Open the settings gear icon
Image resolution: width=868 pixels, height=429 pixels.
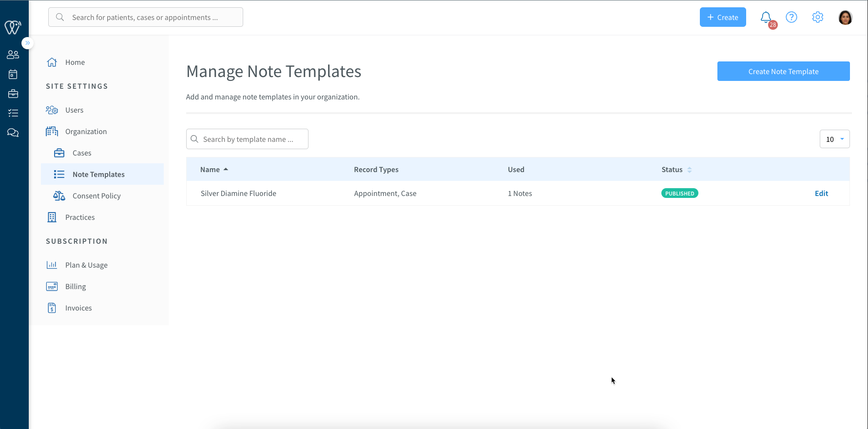pos(818,17)
